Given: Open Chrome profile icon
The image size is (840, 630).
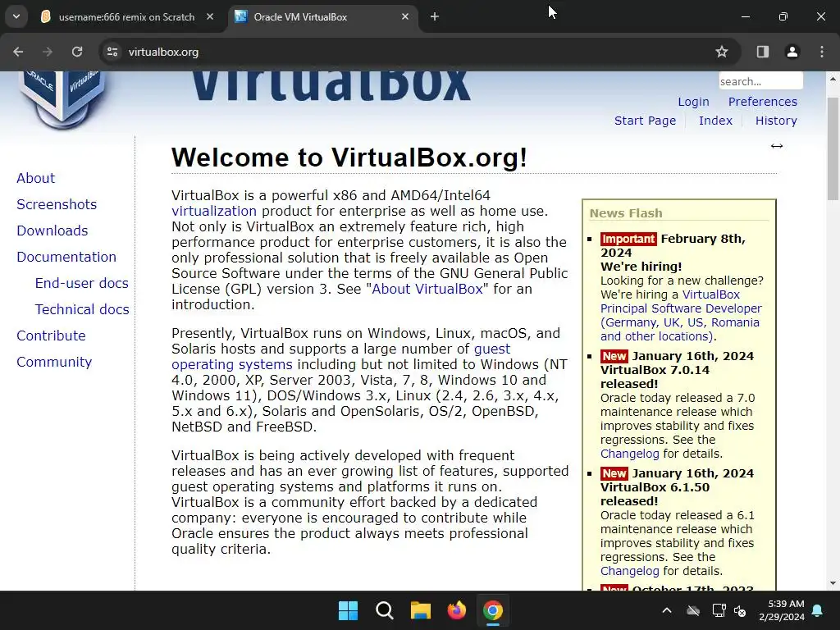Looking at the screenshot, I should coord(792,52).
